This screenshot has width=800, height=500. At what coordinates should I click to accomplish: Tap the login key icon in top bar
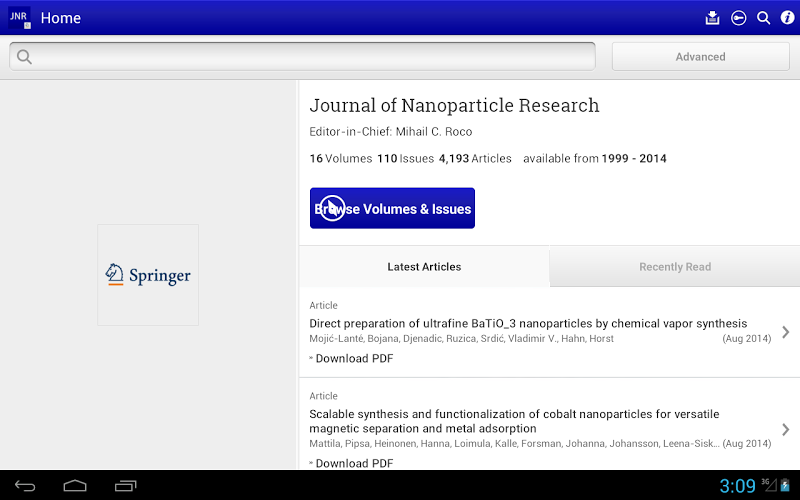[738, 18]
